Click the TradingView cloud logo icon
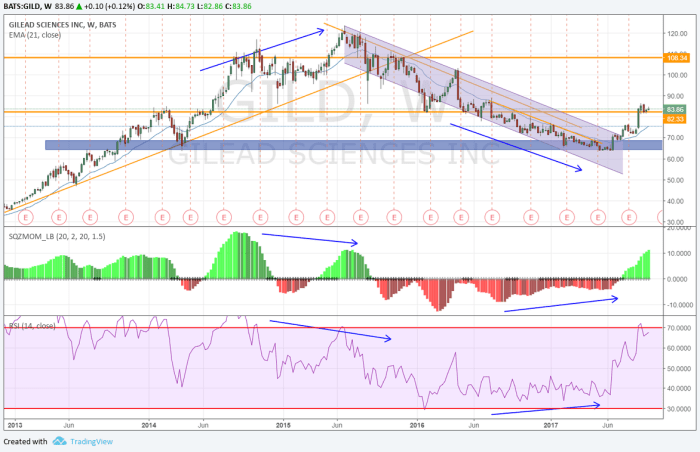 pos(60,441)
